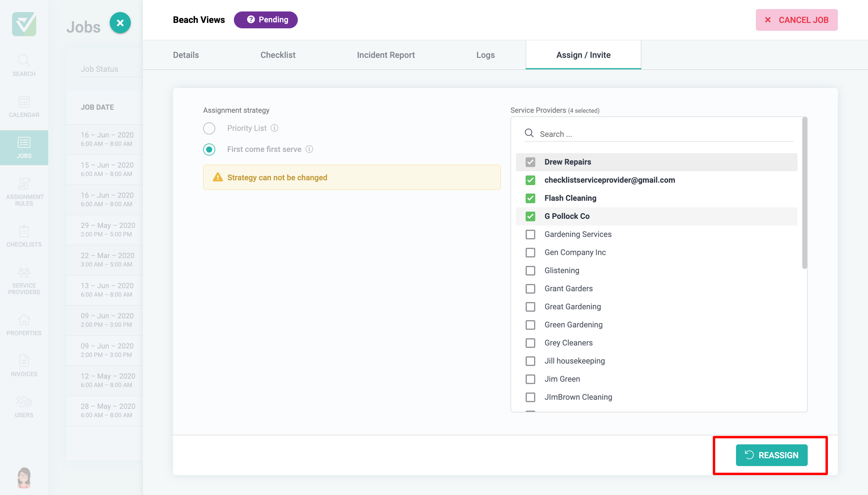Open Assignment Rules in sidebar
The image size is (868, 495).
[x=24, y=192]
